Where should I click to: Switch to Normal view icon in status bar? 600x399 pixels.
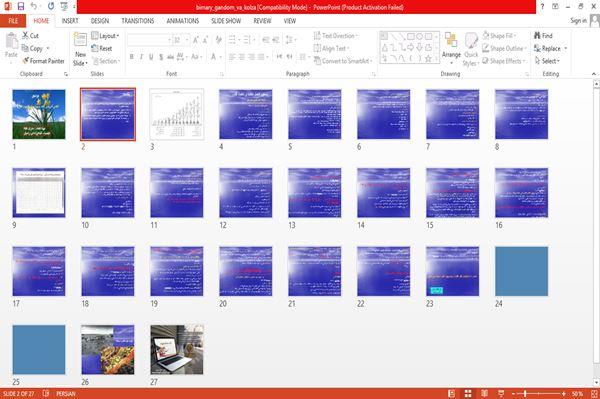pyautogui.click(x=452, y=393)
